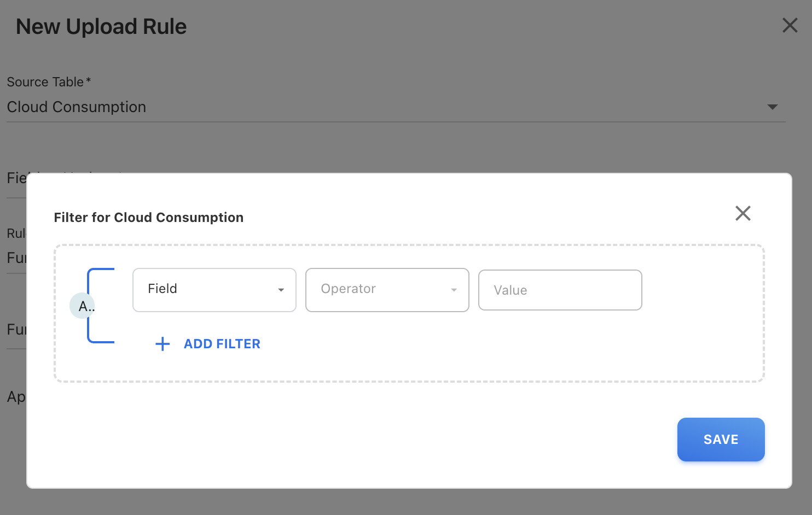Image resolution: width=812 pixels, height=515 pixels.
Task: Click the Field dropdown caret arrow
Action: 281,290
